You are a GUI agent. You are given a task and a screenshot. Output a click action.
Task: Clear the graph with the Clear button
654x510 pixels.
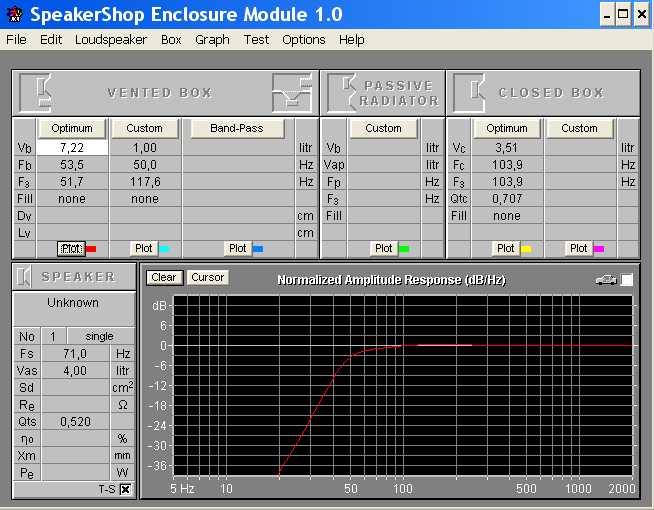(164, 278)
